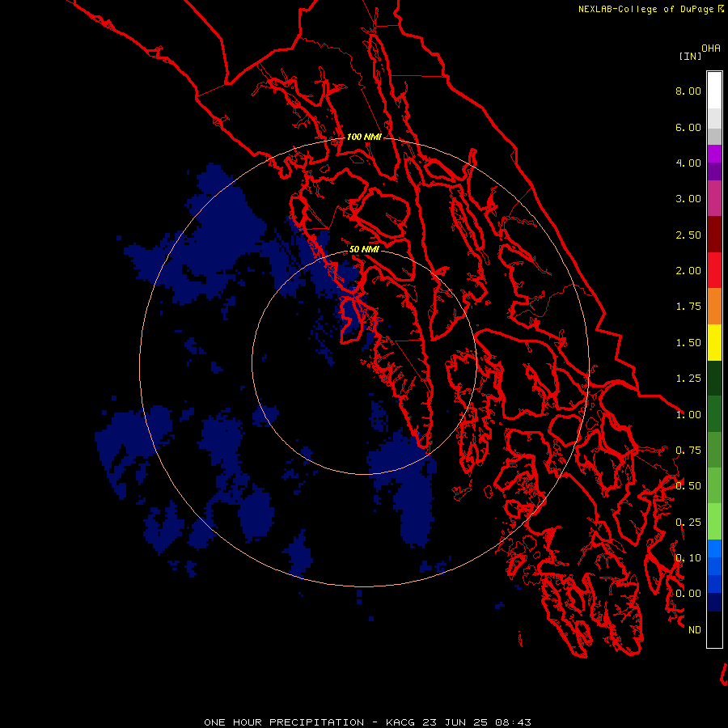Click the 50 NMI range ring label
Viewport: 728px width, 728px height.
pyautogui.click(x=364, y=249)
